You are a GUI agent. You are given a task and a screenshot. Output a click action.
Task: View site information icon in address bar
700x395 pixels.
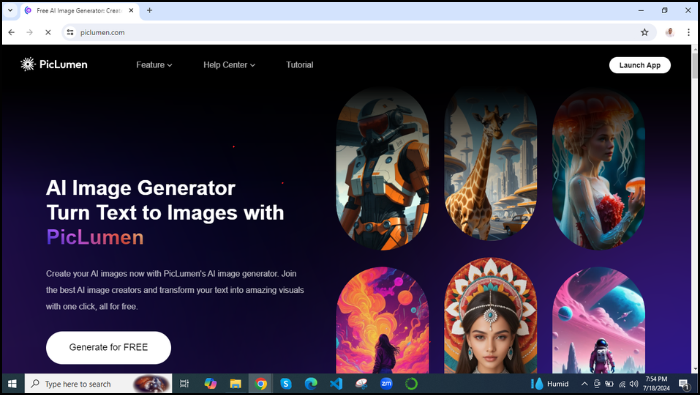click(x=70, y=32)
